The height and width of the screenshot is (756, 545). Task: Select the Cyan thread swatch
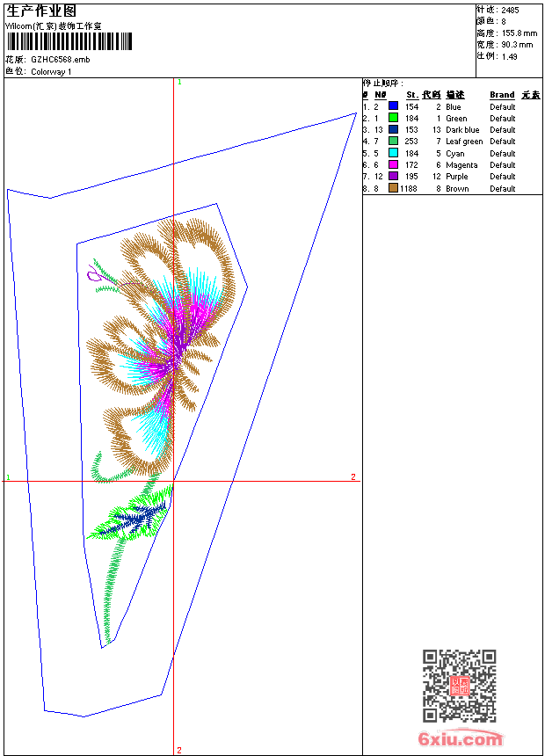coord(393,153)
